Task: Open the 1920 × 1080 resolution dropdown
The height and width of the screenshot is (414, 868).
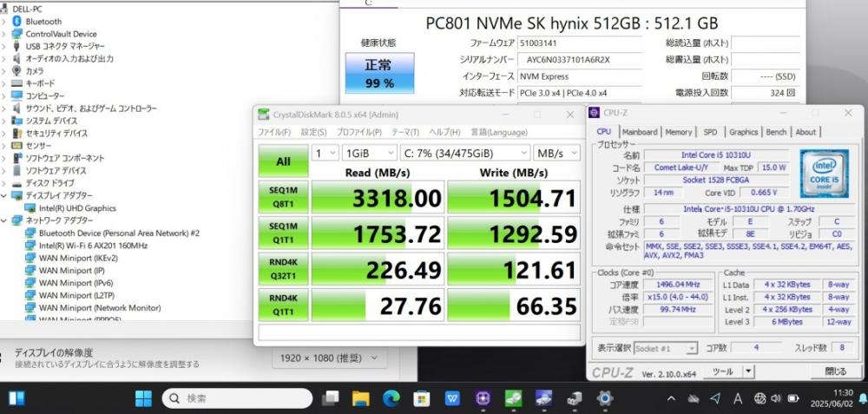Action: (329, 358)
